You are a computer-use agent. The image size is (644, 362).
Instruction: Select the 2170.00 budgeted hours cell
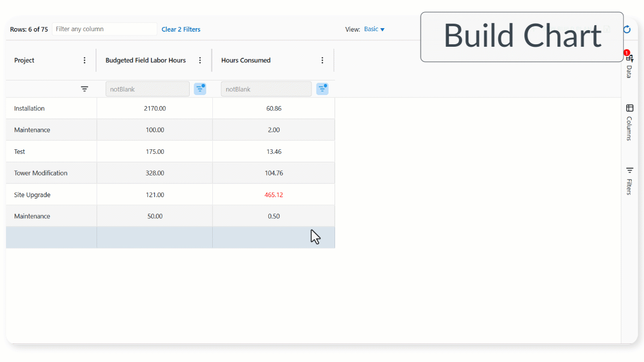(x=154, y=108)
